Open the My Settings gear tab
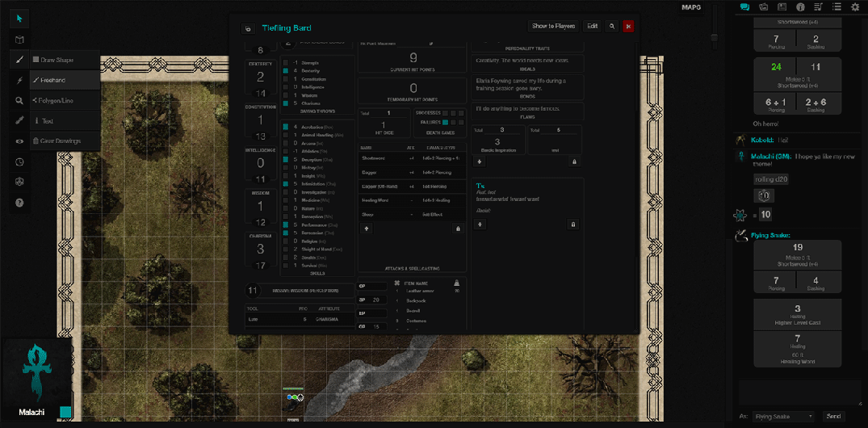 coord(855,7)
